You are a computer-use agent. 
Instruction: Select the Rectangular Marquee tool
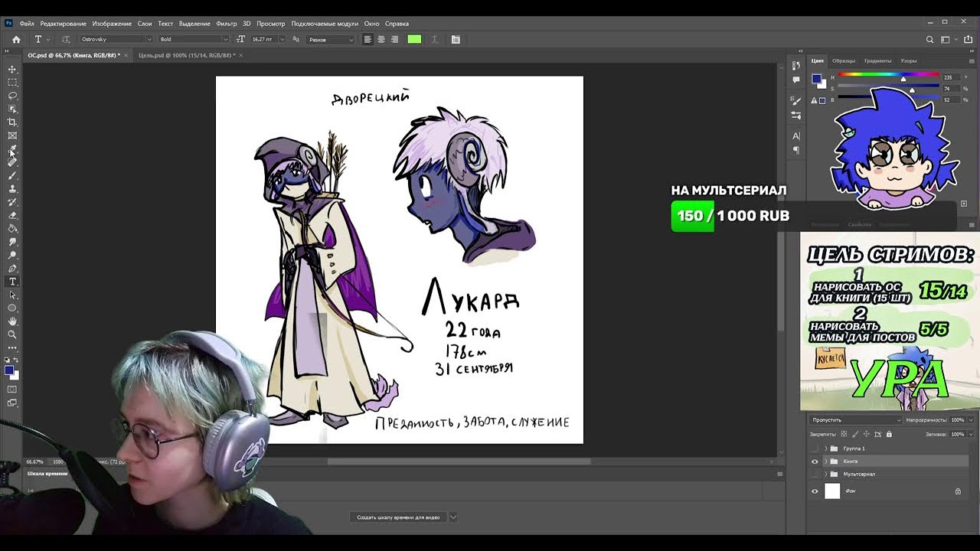pyautogui.click(x=12, y=83)
